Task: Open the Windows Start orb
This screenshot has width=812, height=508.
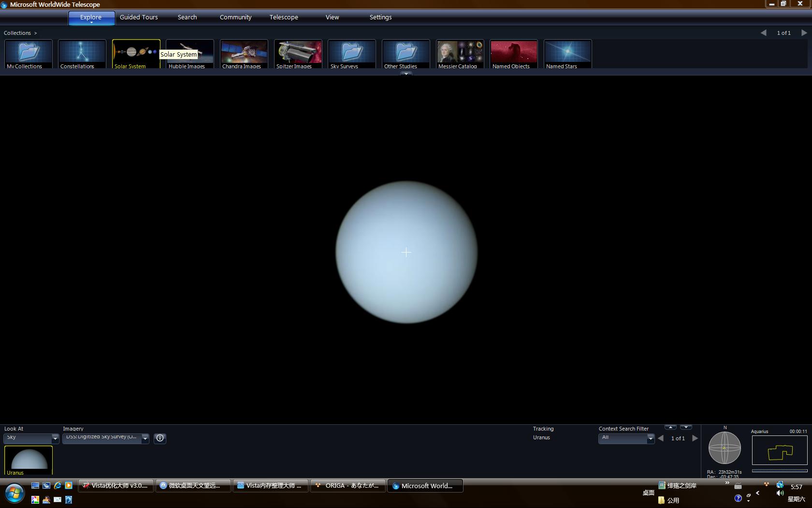Action: pyautogui.click(x=14, y=493)
